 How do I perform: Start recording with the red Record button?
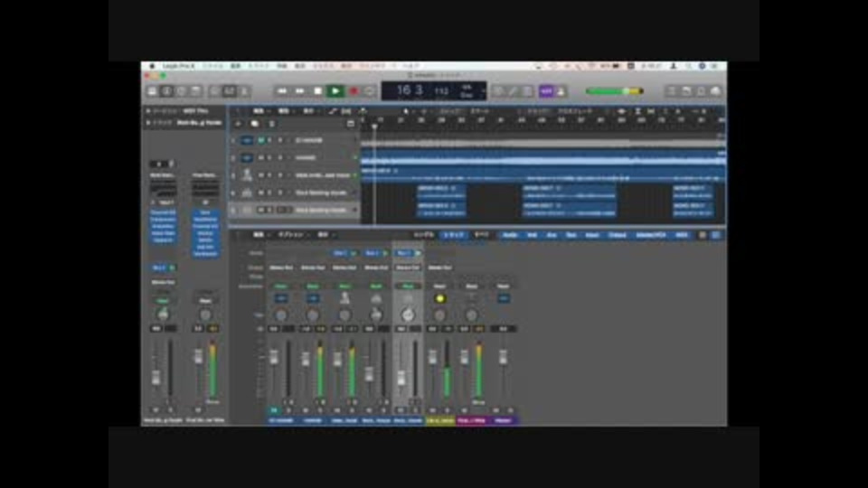tap(354, 91)
